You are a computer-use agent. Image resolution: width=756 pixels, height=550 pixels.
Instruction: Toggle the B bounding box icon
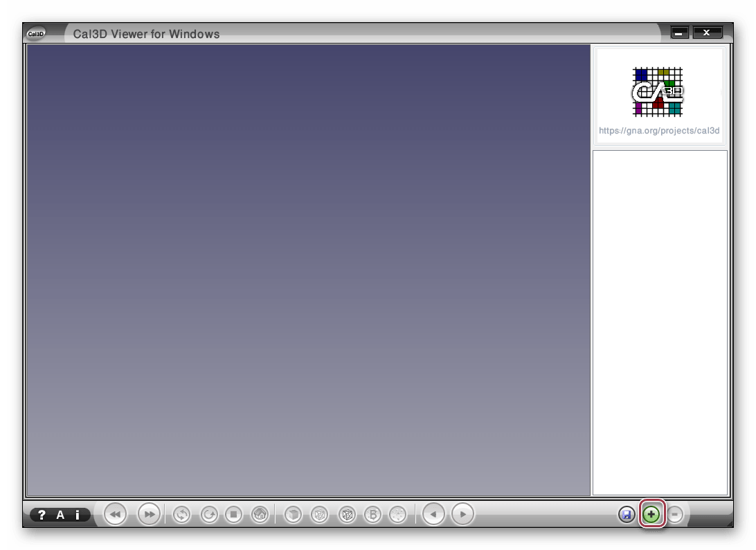[x=372, y=515]
